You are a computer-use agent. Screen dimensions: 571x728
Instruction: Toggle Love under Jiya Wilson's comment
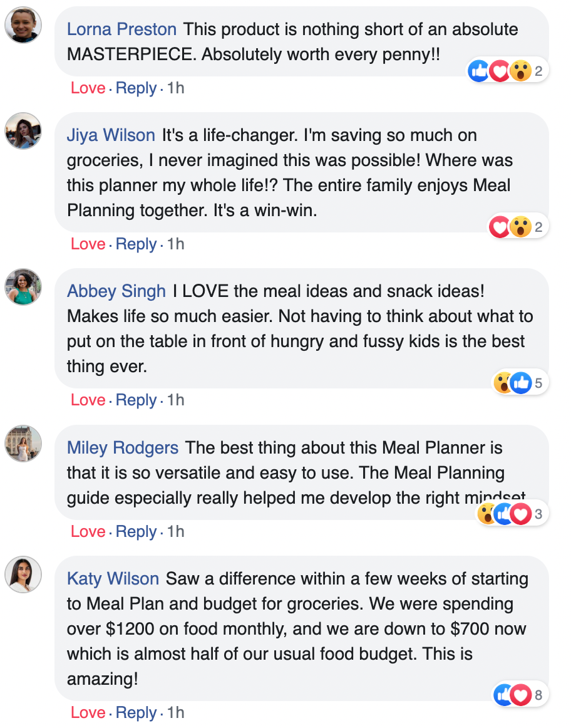point(88,244)
